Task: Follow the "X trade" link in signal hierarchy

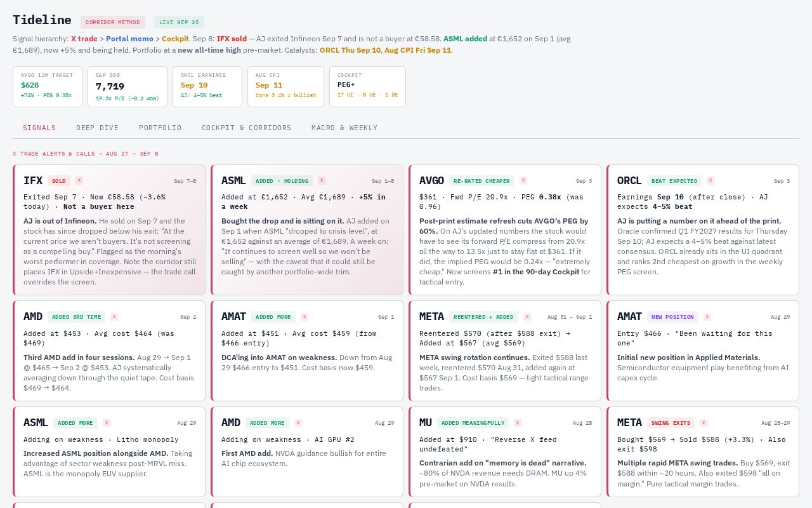Action: [84, 39]
